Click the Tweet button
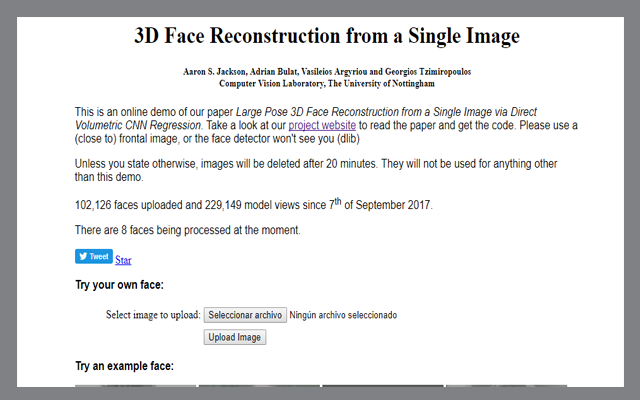Screen dimensions: 640x400 point(94,256)
